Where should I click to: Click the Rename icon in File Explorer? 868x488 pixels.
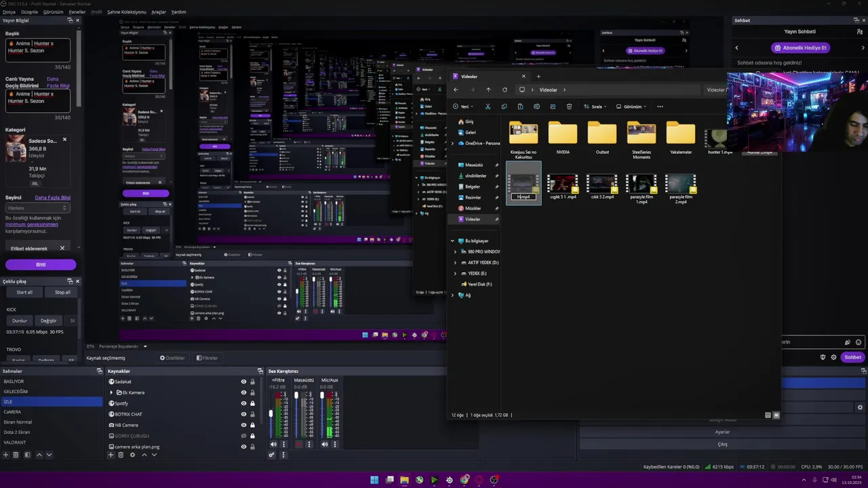pos(536,106)
